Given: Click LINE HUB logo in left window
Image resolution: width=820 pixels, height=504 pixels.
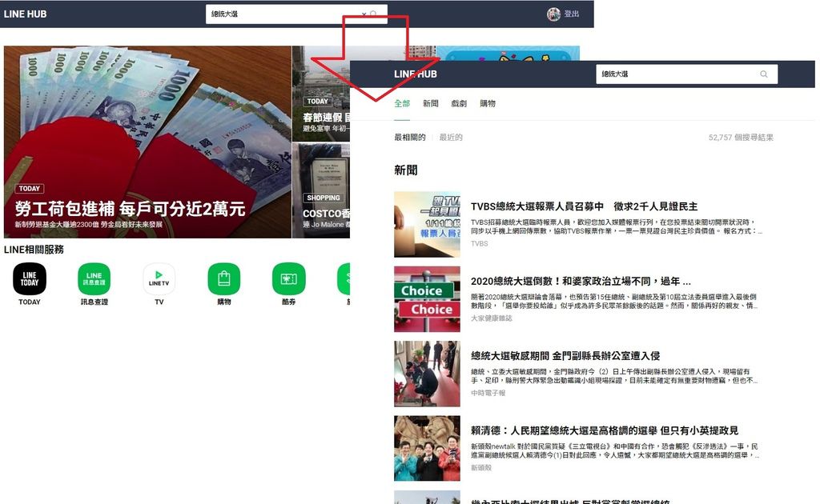Looking at the screenshot, I should coord(25,14).
